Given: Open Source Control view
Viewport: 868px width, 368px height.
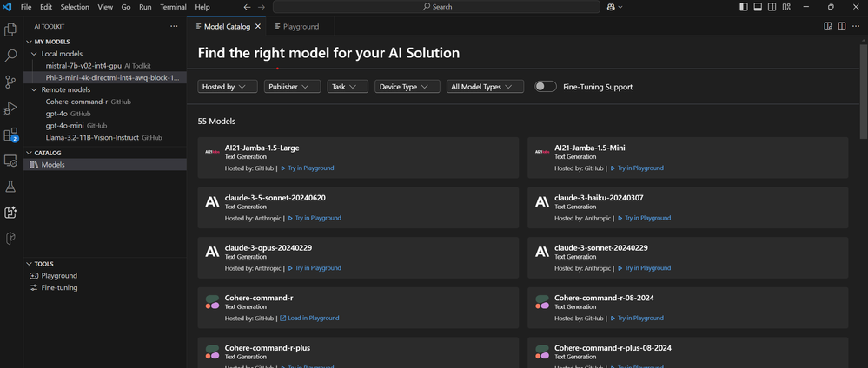Looking at the screenshot, I should pos(10,82).
